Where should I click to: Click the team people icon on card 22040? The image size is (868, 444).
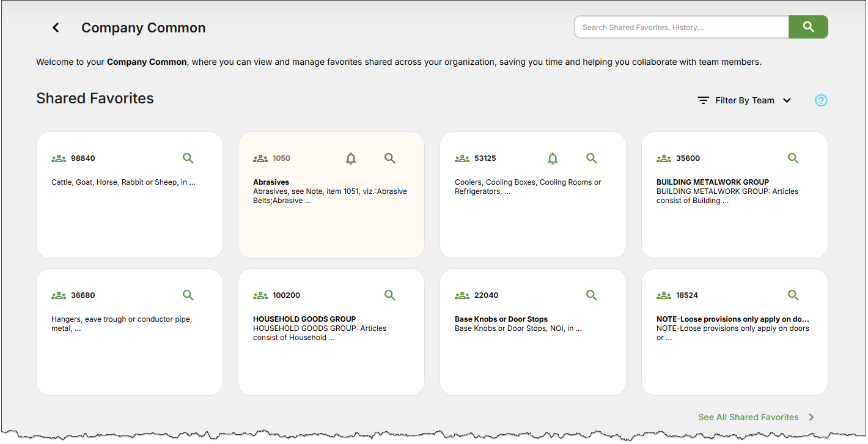(462, 295)
